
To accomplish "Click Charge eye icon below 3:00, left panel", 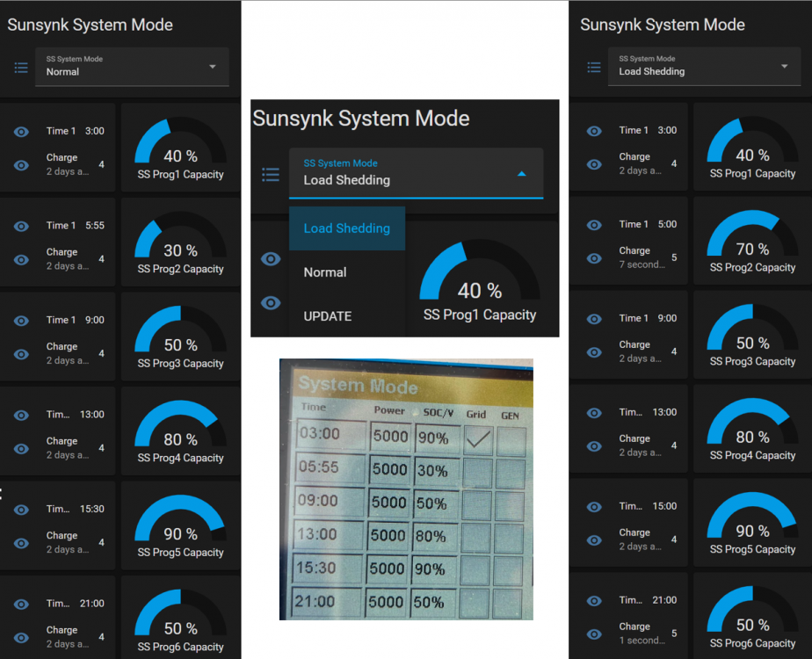I will point(21,166).
